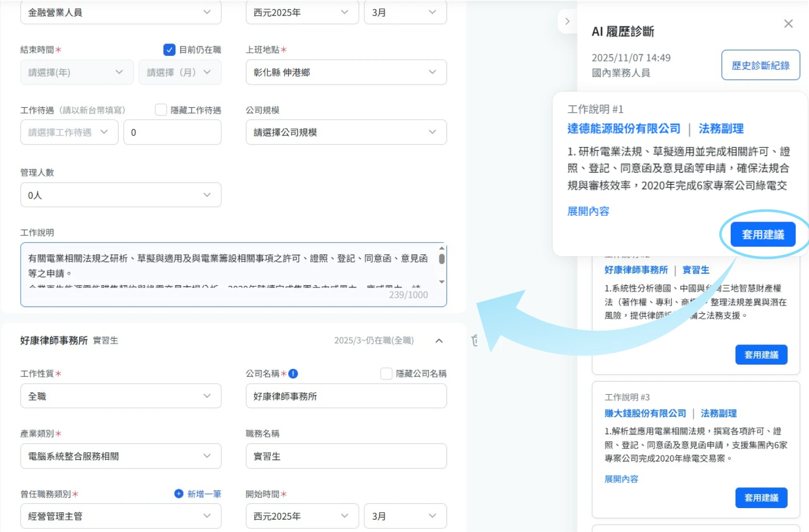Screen dimensions: 809x532
Task: Click the 職務名稱 field containing 實習生
Action: 346,456
